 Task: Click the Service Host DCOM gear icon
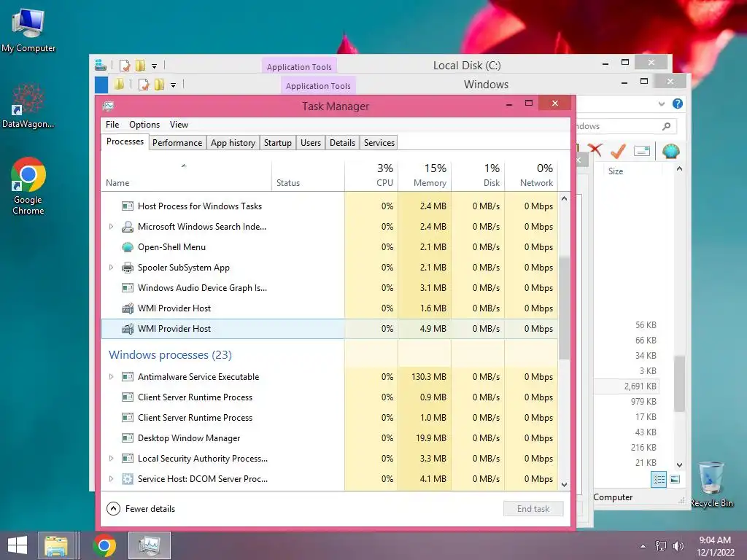pos(127,479)
